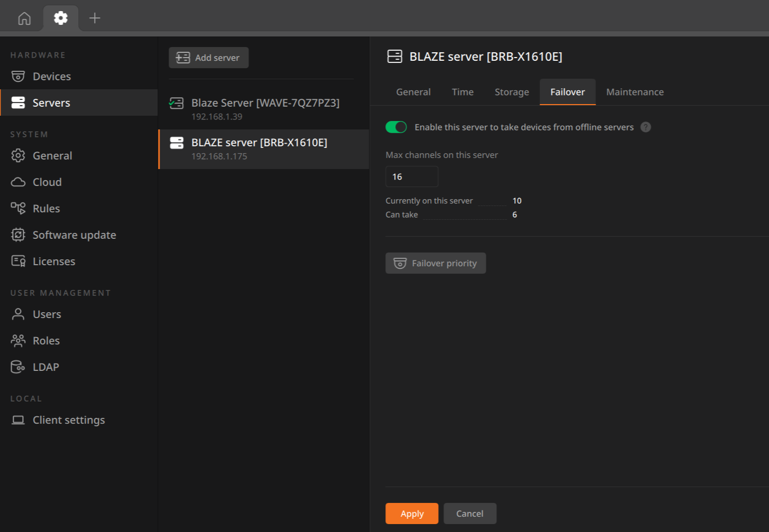The image size is (769, 532).
Task: Click the Roles group icon
Action: (x=18, y=341)
